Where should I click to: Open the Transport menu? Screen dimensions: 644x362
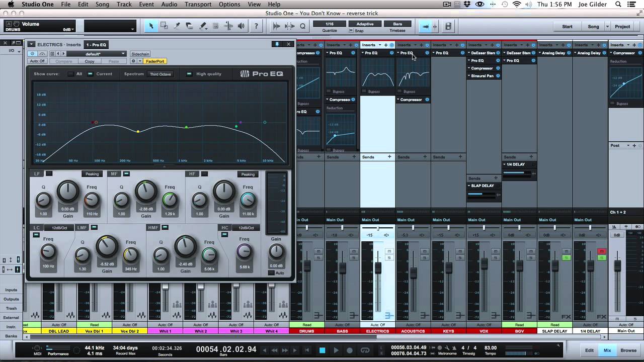click(x=198, y=4)
